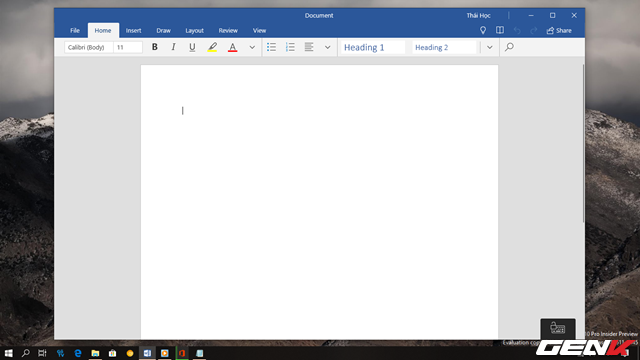Open the Read view book icon
640x360 pixels.
click(500, 30)
